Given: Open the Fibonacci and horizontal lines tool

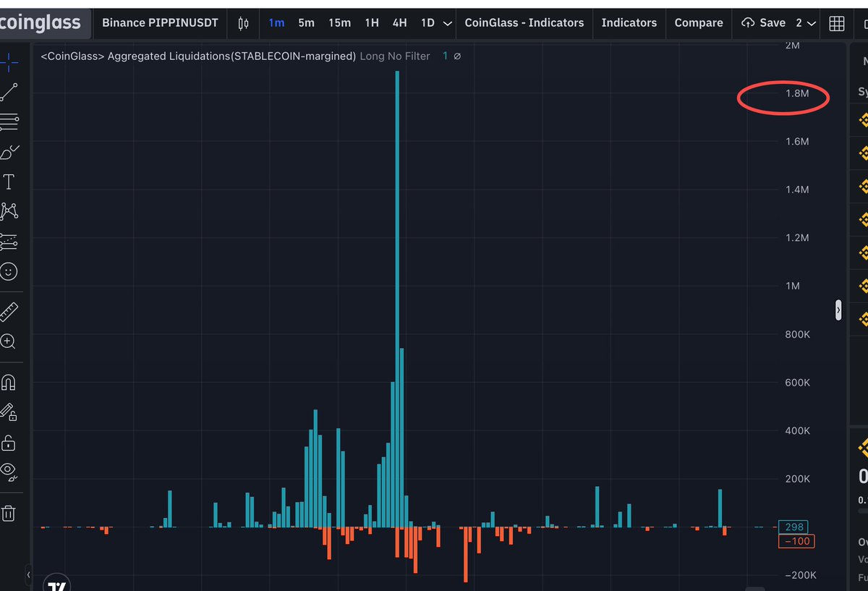Looking at the screenshot, I should (x=9, y=122).
